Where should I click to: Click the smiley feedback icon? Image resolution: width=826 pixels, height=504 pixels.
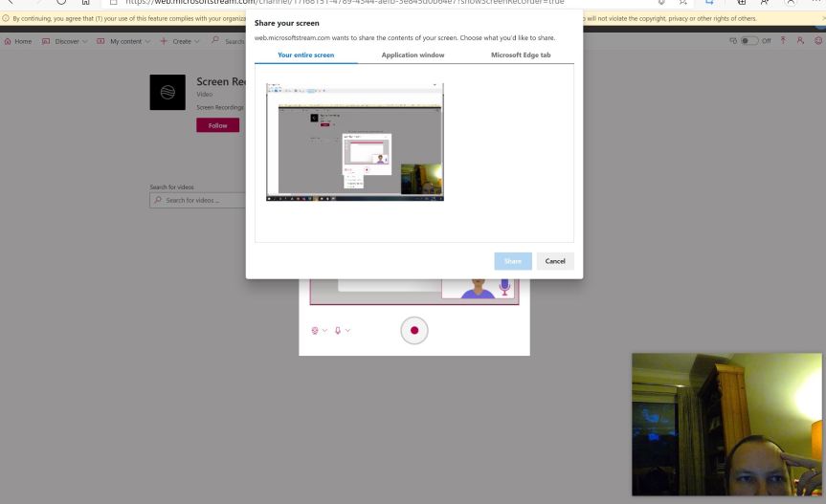(x=817, y=41)
